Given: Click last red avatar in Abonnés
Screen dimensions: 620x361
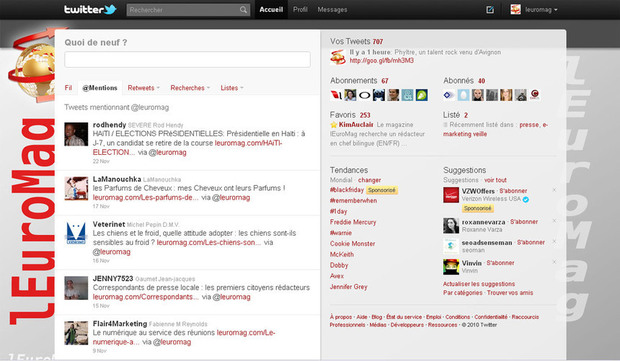Looking at the screenshot, I should (x=535, y=95).
